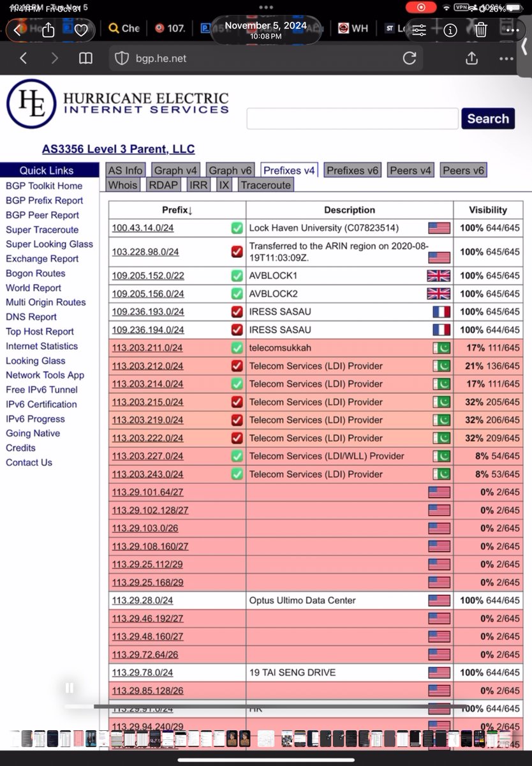Open prefix 113.29.28.0/24 link
This screenshot has height=766, width=532.
[x=142, y=601]
